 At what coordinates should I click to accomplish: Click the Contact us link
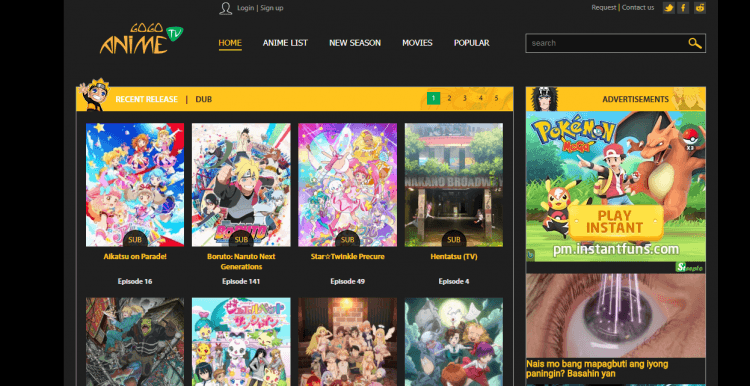(x=638, y=8)
